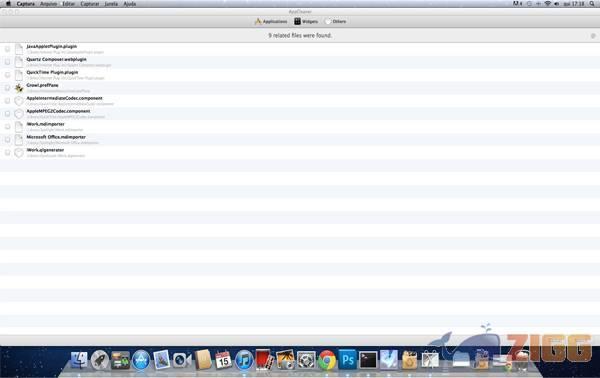
Task: Open Launchpad rocket icon in dock
Action: pyautogui.click(x=100, y=360)
